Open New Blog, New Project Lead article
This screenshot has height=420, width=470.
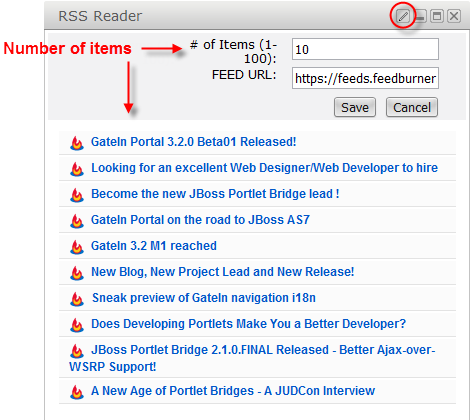(x=223, y=272)
